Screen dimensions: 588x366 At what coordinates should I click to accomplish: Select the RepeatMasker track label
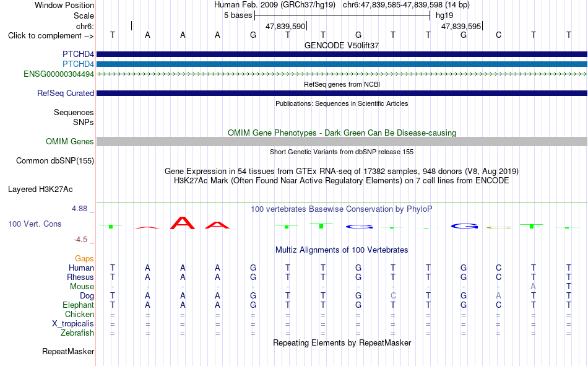click(68, 351)
